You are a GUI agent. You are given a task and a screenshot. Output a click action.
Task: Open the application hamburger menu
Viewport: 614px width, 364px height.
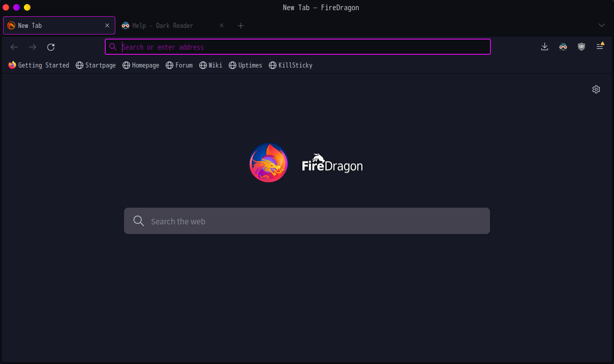point(600,46)
